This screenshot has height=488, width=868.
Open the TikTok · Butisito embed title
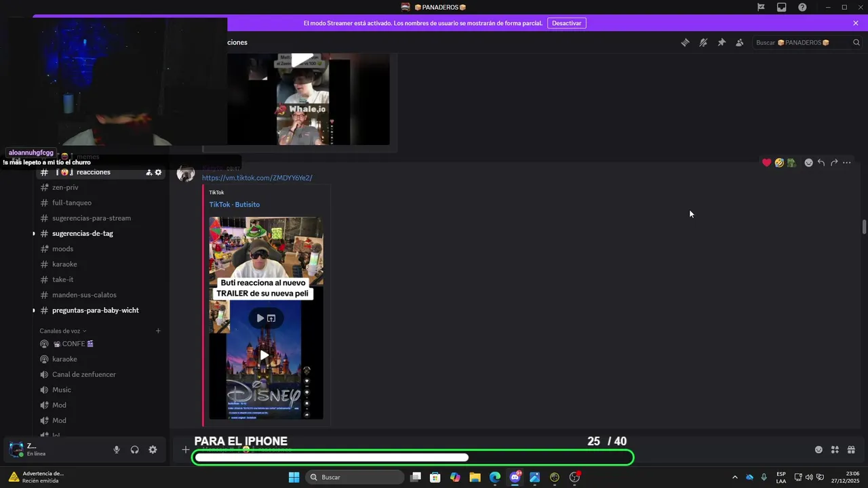coord(234,204)
